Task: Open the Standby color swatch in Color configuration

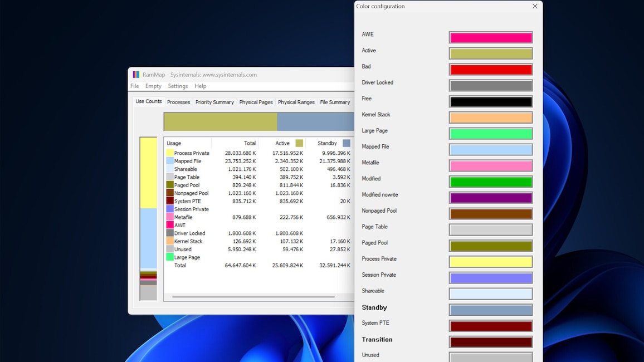Action: [491, 310]
